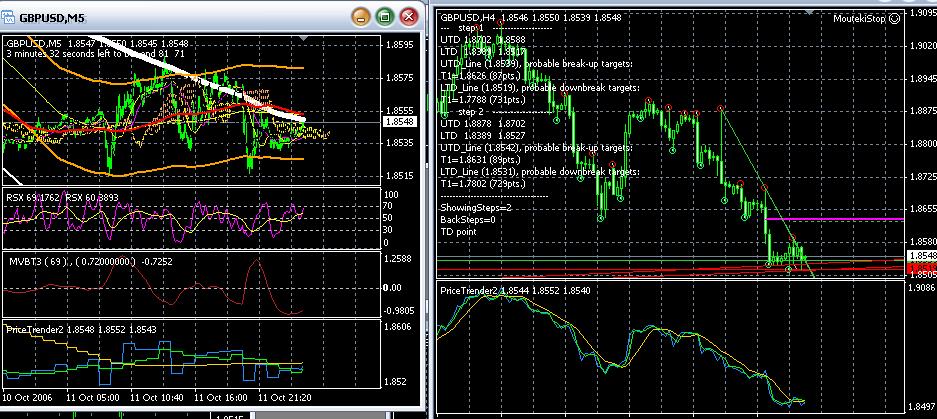Maximize the GBPUSD,M5 chart window
Screen dimensions: 937x419
tap(384, 17)
